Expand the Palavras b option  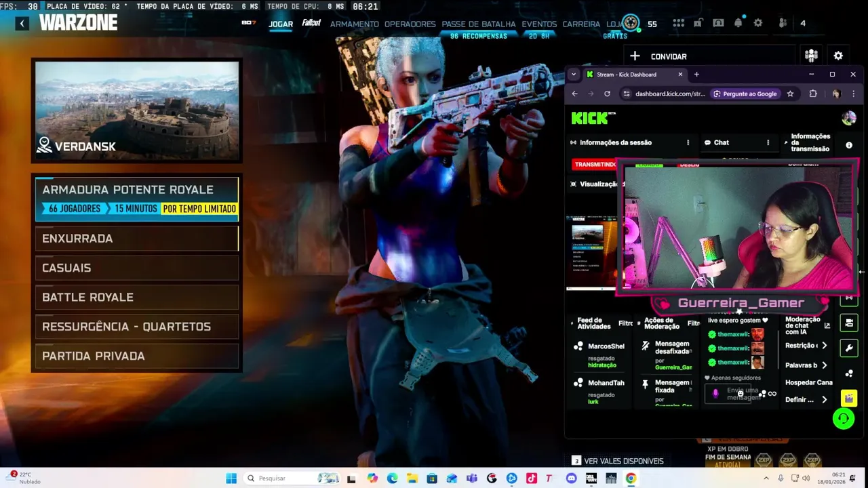(824, 365)
